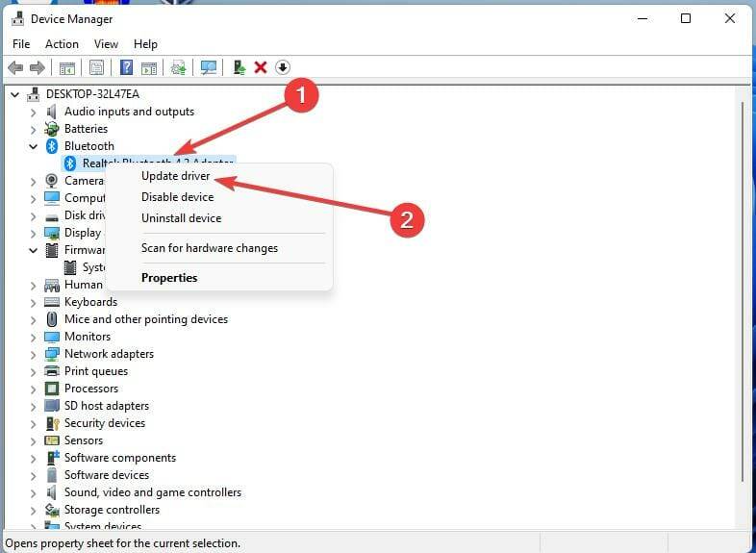Select the Mice and other pointing devices icon
Screen dimensions: 756x553
point(52,319)
